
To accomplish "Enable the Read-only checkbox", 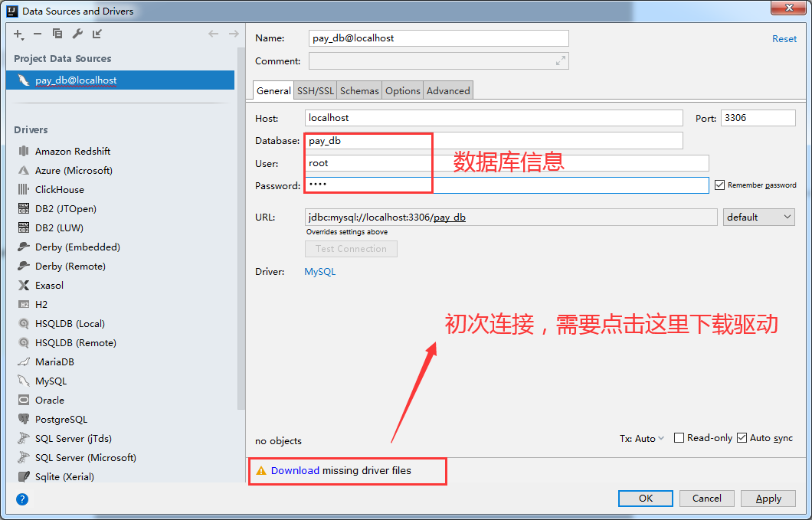I will click(x=679, y=437).
